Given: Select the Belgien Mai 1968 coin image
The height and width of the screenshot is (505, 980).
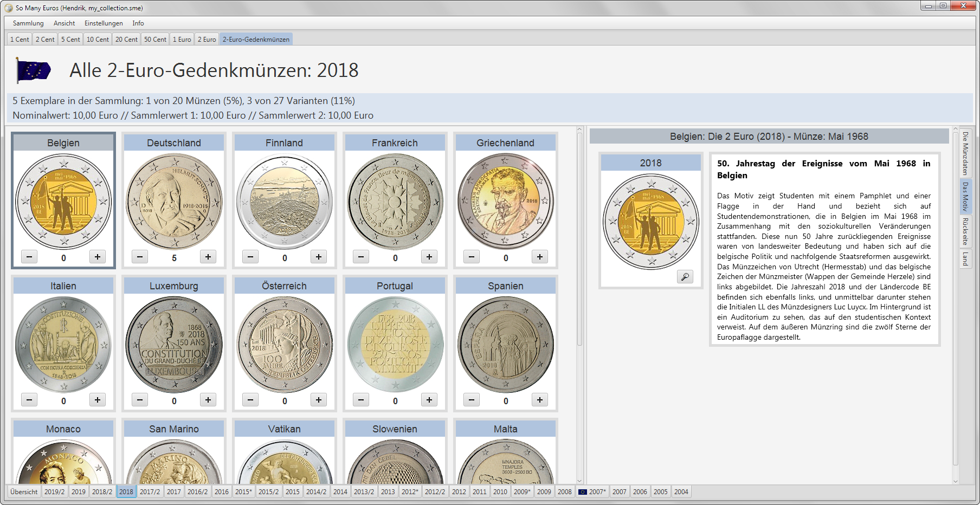Looking at the screenshot, I should 63,202.
